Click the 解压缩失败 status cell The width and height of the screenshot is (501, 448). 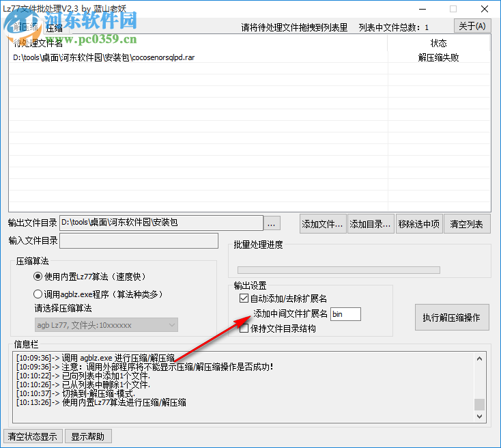(x=438, y=57)
